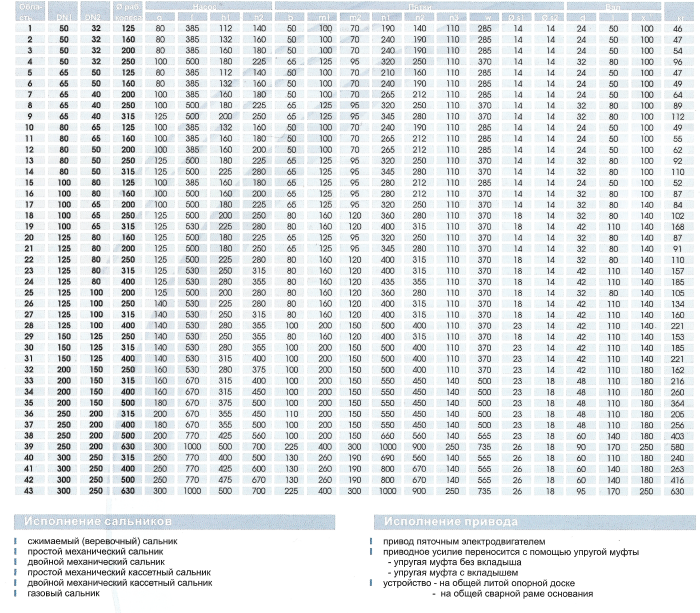Click weight value 134 in row 26

pos(678,304)
